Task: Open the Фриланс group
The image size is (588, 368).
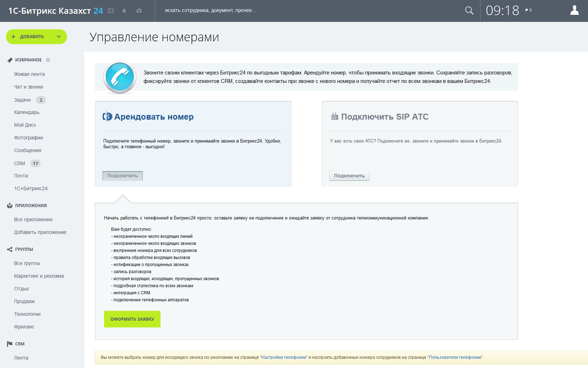Action: click(x=24, y=327)
